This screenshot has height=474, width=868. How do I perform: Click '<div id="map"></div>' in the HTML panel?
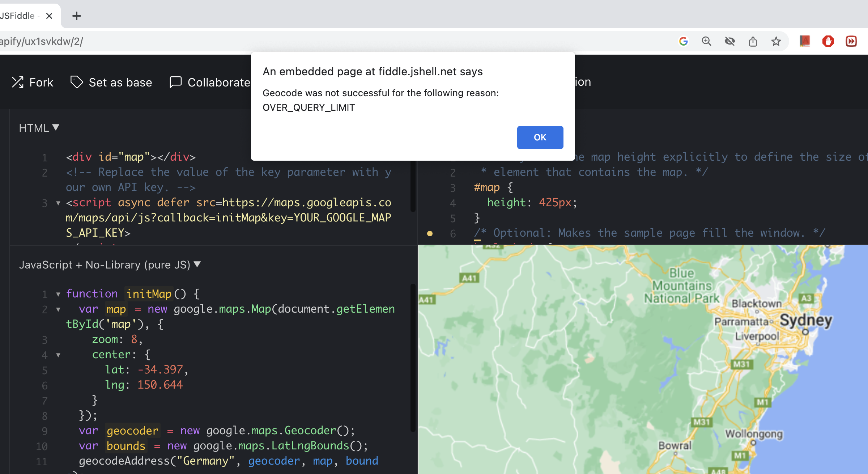[131, 157]
